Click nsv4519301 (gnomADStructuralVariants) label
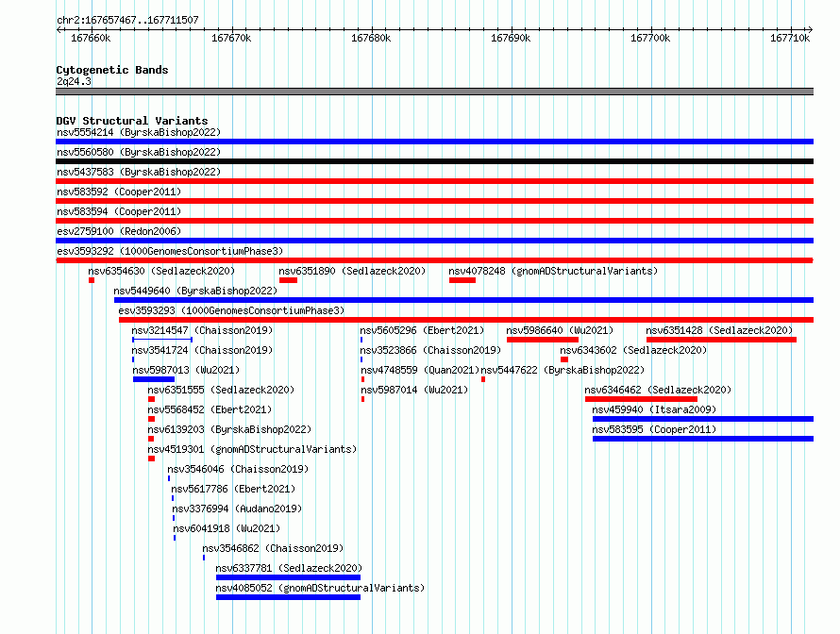This screenshot has height=634, width=840. coord(252,449)
